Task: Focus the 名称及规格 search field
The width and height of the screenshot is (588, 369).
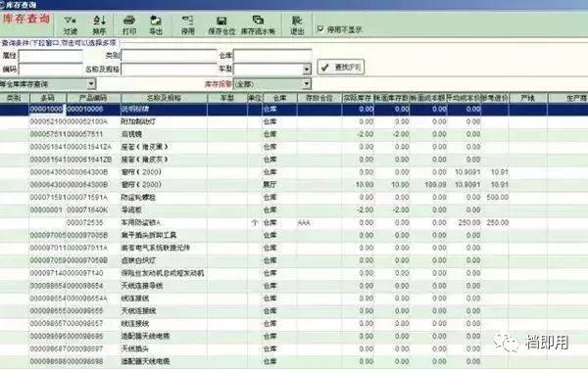Action: (169, 69)
